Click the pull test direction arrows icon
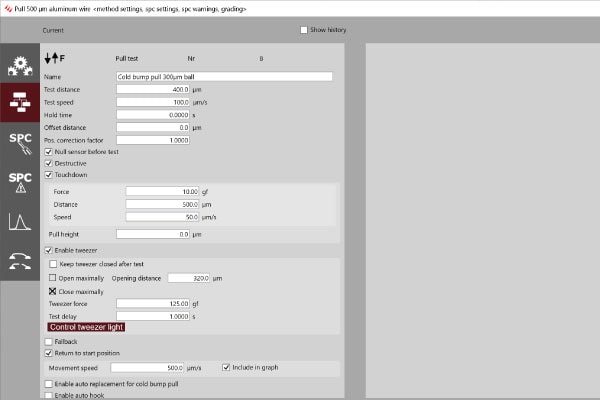 tap(54, 59)
